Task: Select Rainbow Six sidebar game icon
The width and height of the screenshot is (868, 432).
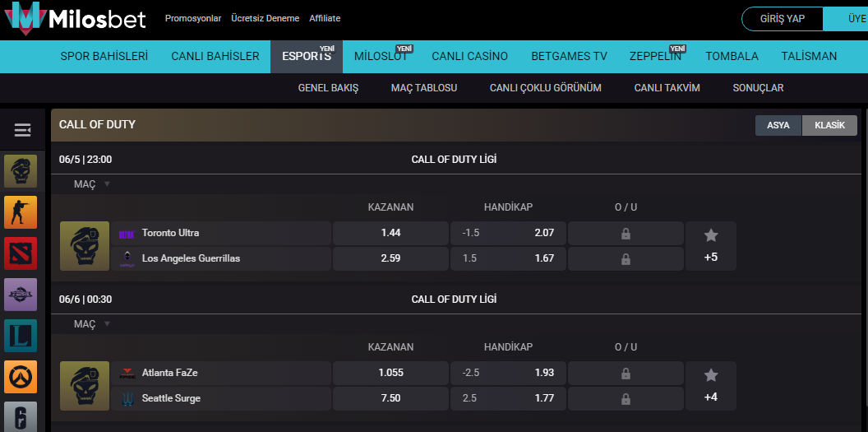Action: point(21,416)
